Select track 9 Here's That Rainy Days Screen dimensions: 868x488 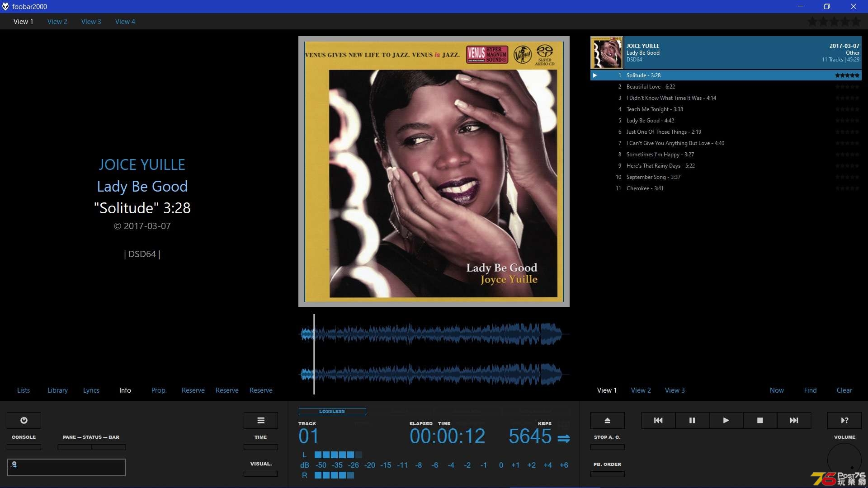click(726, 166)
